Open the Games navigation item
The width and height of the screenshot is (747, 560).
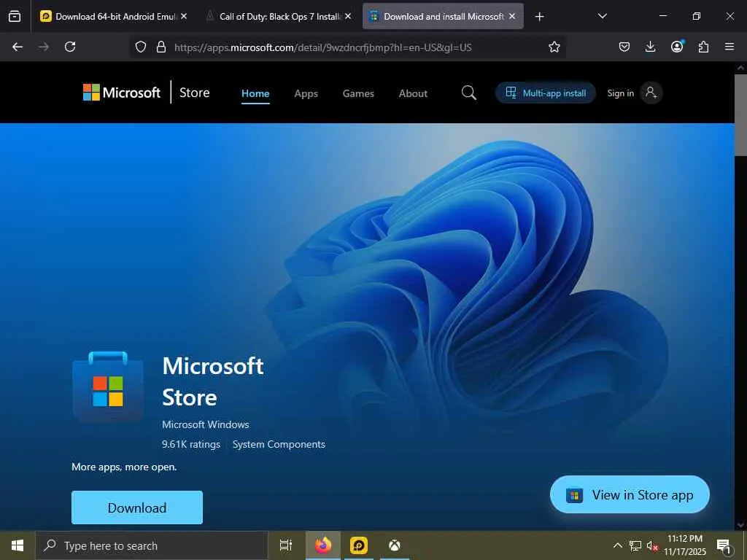(x=358, y=93)
